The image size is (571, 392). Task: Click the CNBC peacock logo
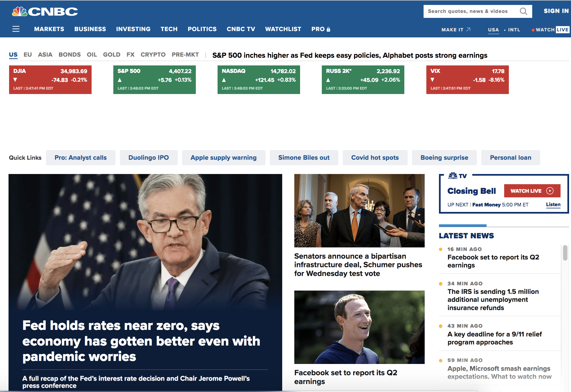[20, 12]
